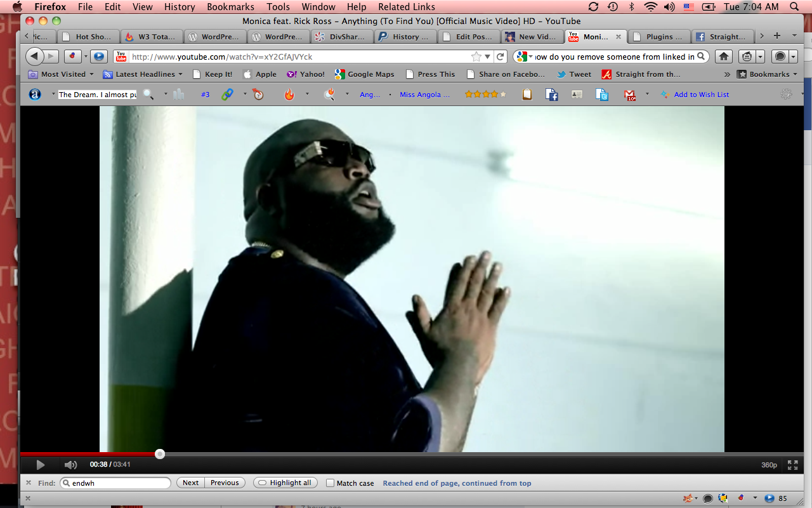Enter fullscreen video mode

[x=792, y=465]
